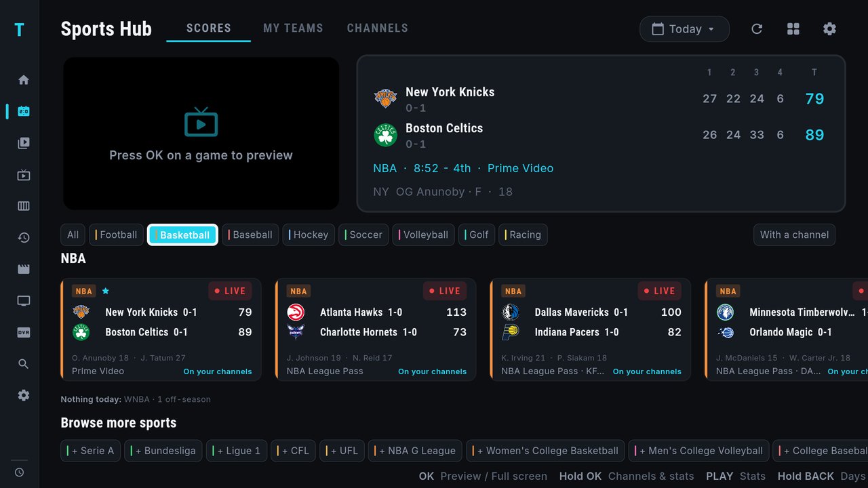Click the T logo in the sidebar
868x488 pixels.
(x=19, y=30)
